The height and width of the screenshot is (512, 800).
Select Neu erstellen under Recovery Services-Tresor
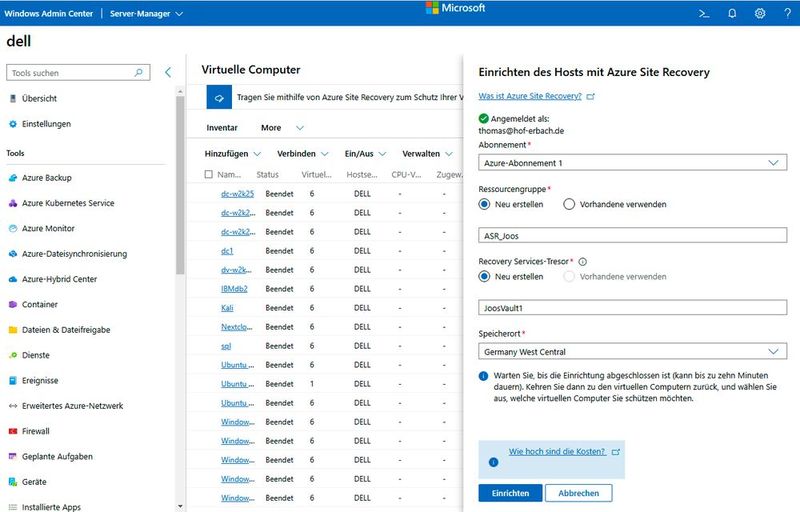(484, 277)
